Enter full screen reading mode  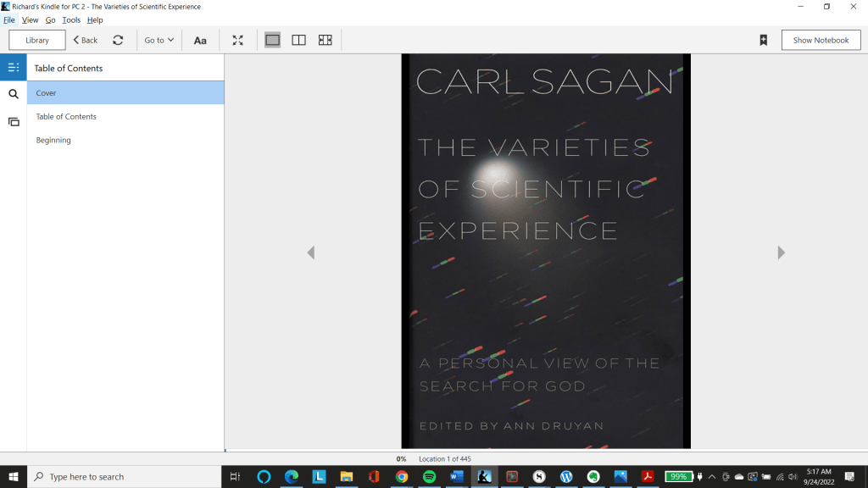(x=238, y=40)
